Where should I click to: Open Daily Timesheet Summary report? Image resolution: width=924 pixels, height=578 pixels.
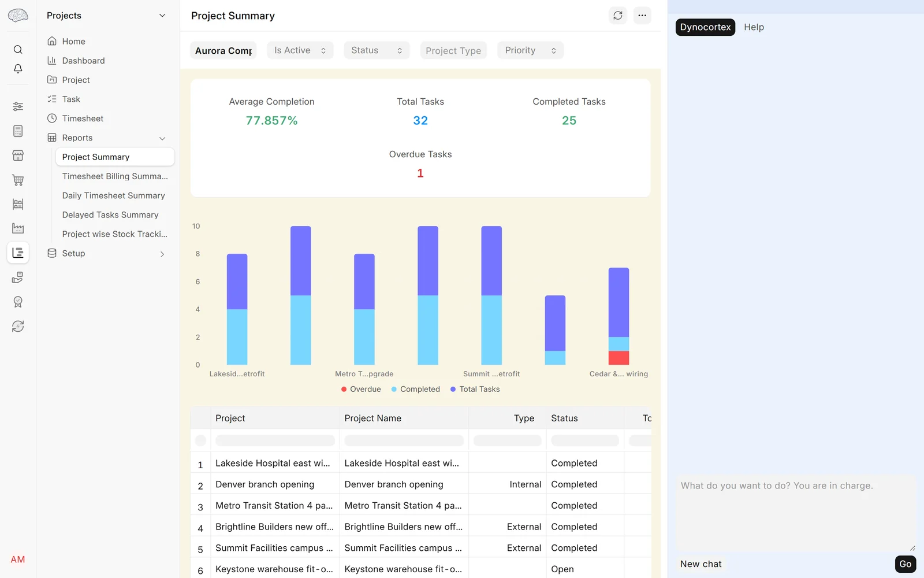click(x=115, y=195)
